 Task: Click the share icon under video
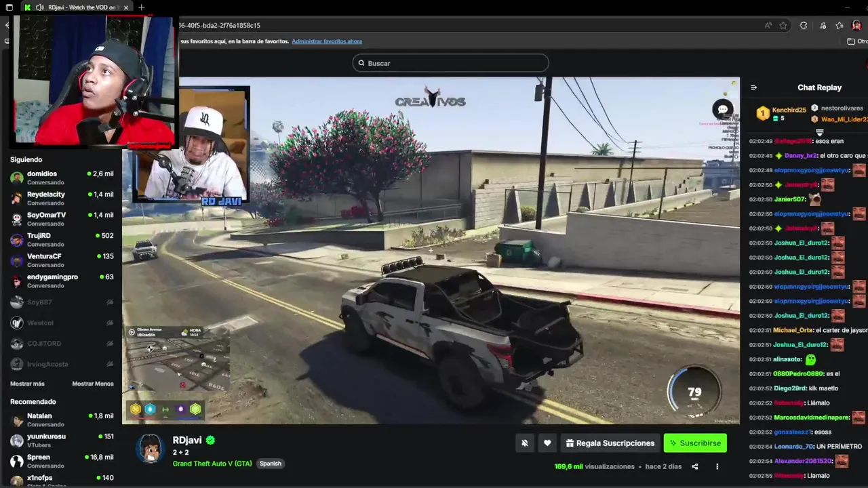tap(694, 466)
